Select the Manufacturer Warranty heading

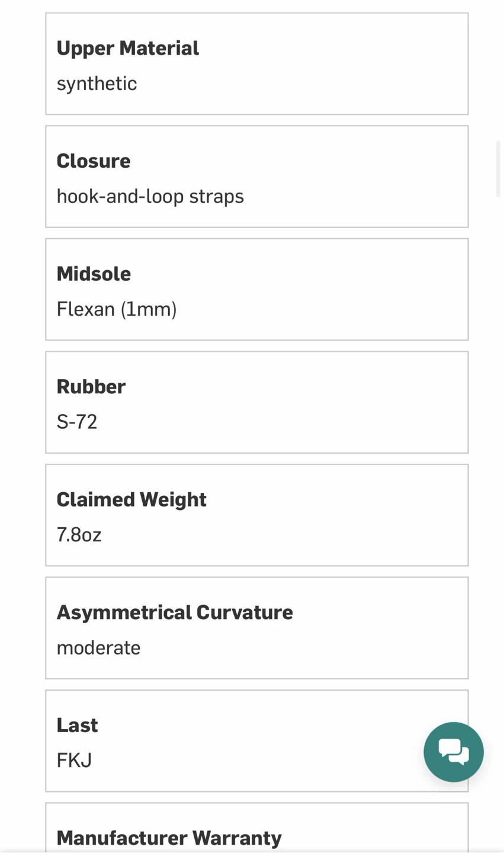pyautogui.click(x=169, y=838)
